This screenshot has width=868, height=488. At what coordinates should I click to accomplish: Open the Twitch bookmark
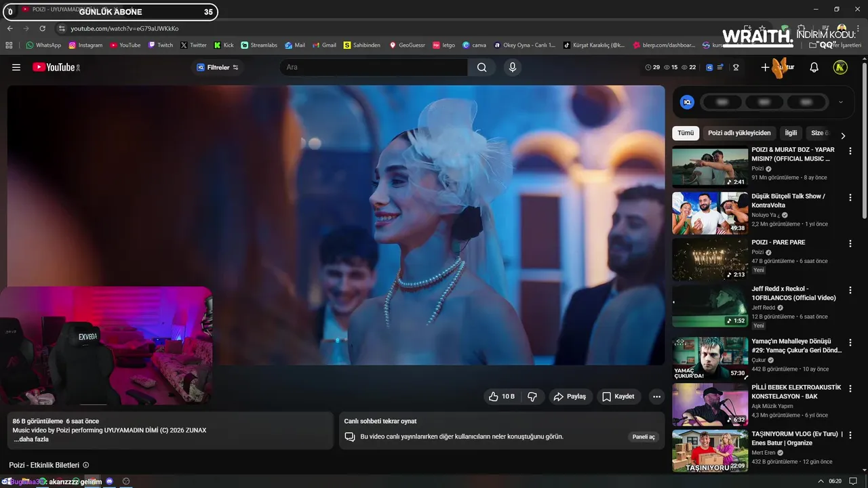click(161, 45)
